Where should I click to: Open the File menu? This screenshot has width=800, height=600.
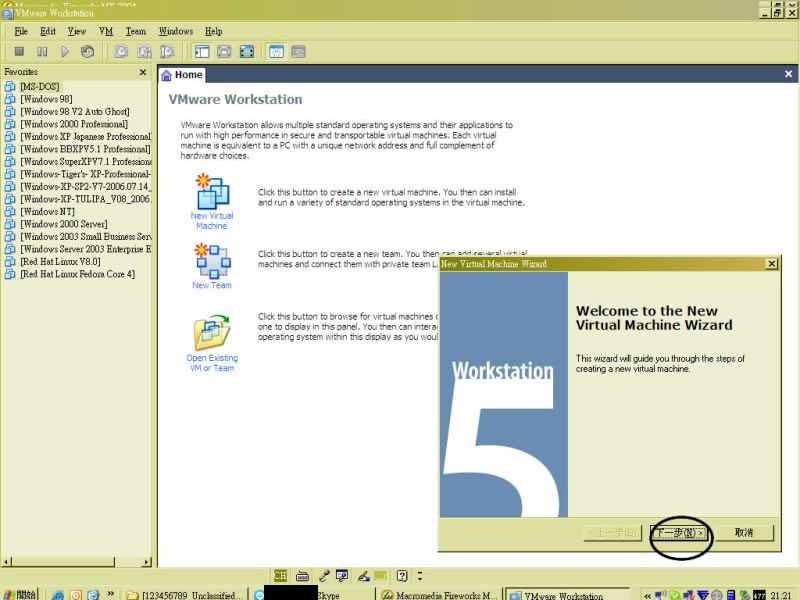tap(21, 31)
